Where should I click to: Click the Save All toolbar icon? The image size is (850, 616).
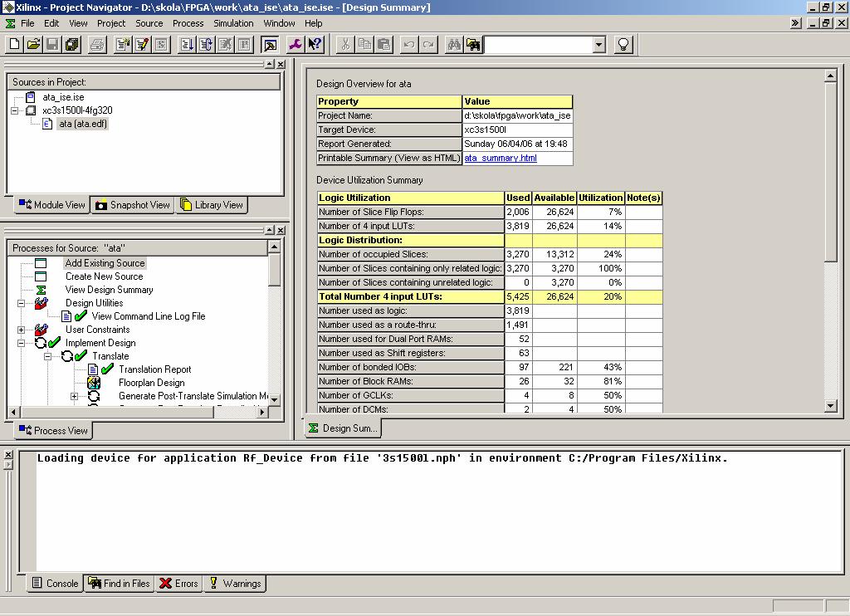71,45
